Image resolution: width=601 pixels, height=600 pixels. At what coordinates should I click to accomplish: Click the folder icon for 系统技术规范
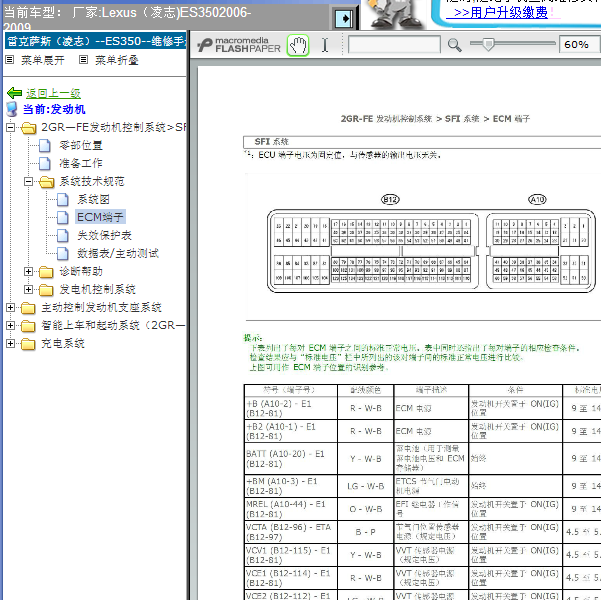point(46,182)
